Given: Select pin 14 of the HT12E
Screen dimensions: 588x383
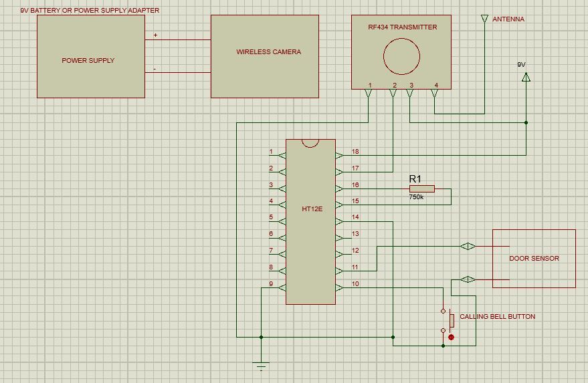Looking at the screenshot, I should point(340,222).
